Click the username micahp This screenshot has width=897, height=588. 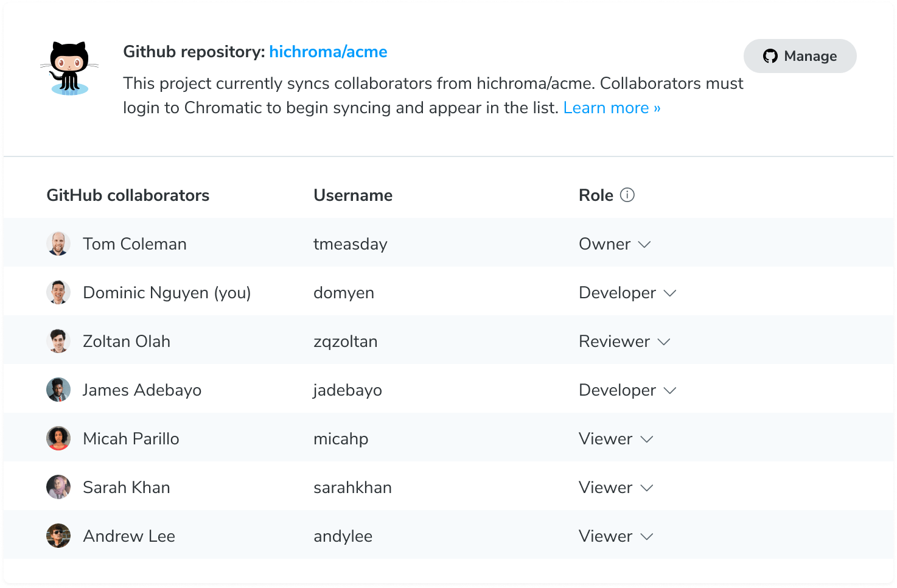point(341,438)
